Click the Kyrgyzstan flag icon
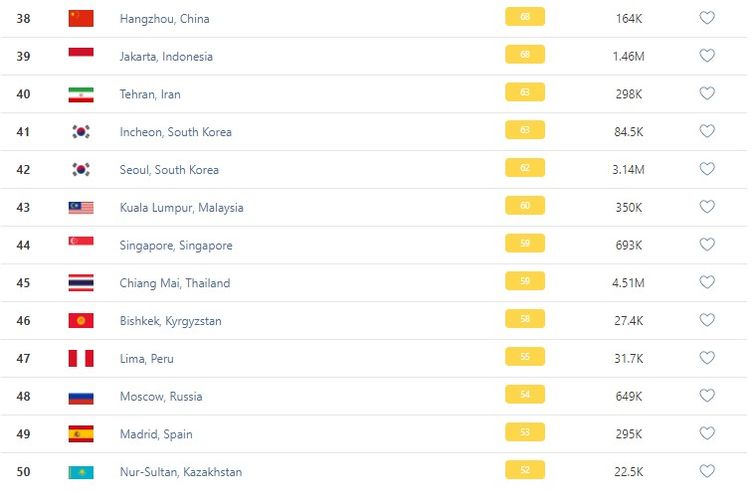754x500 pixels. tap(81, 321)
